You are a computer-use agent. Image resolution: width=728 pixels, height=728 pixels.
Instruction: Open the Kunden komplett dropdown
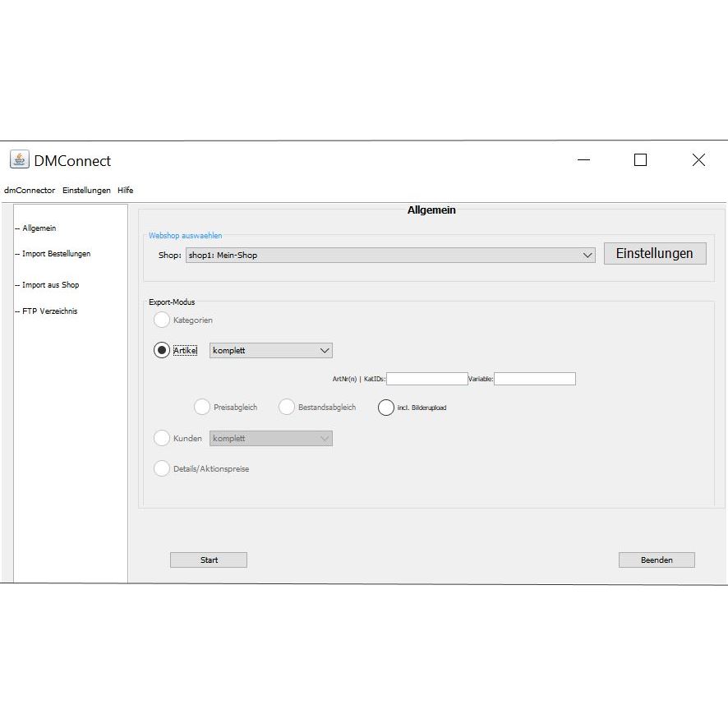(x=270, y=439)
